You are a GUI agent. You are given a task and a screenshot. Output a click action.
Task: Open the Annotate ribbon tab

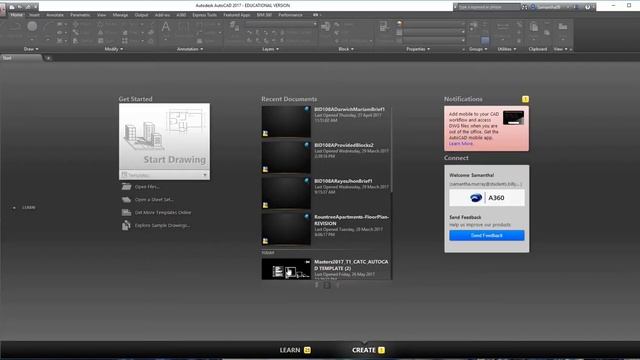point(55,15)
